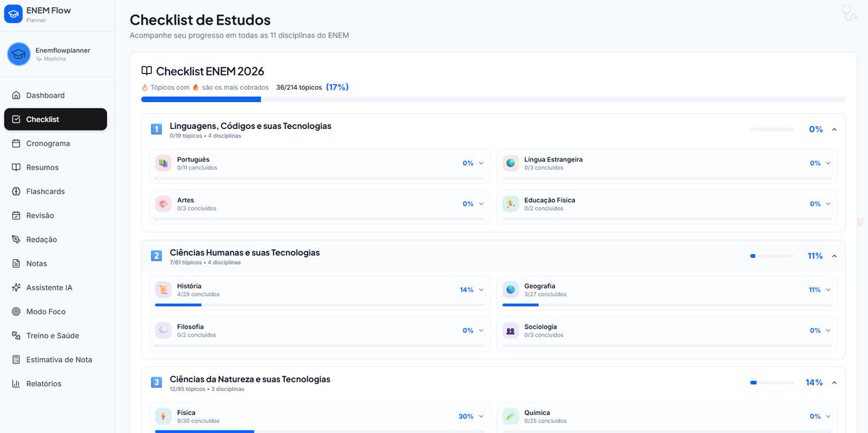This screenshot has width=868, height=433.
Task: Click the Modo Foco target icon
Action: (17, 311)
